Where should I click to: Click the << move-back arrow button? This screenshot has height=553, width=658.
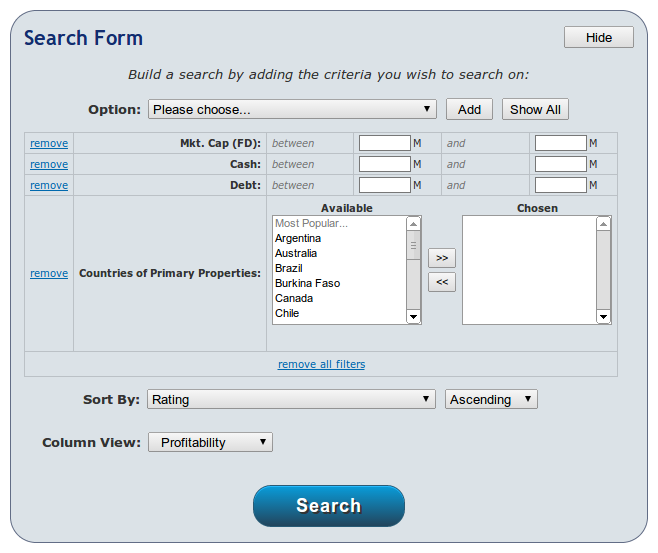(x=441, y=282)
